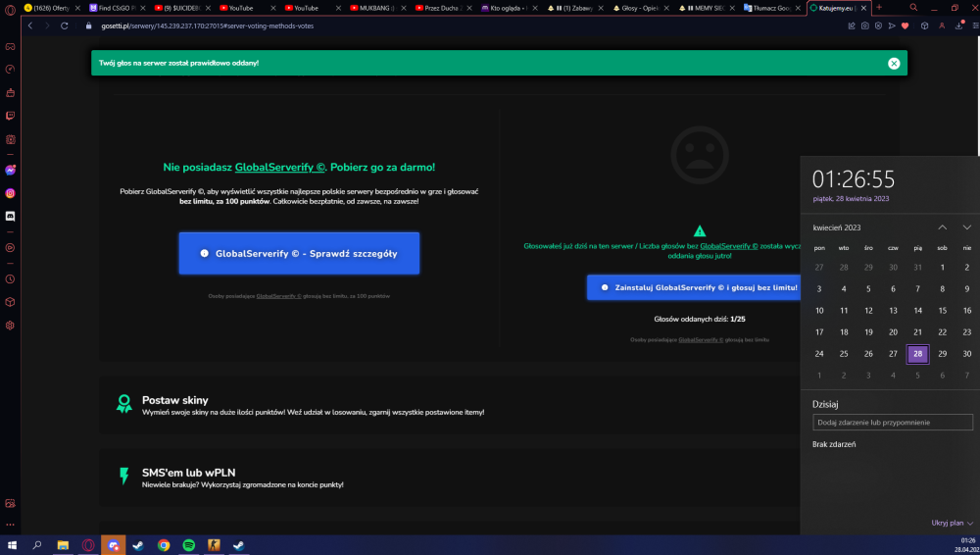
Task: Click the date "piątek, 28 kwietnia 2023"
Action: (x=851, y=199)
